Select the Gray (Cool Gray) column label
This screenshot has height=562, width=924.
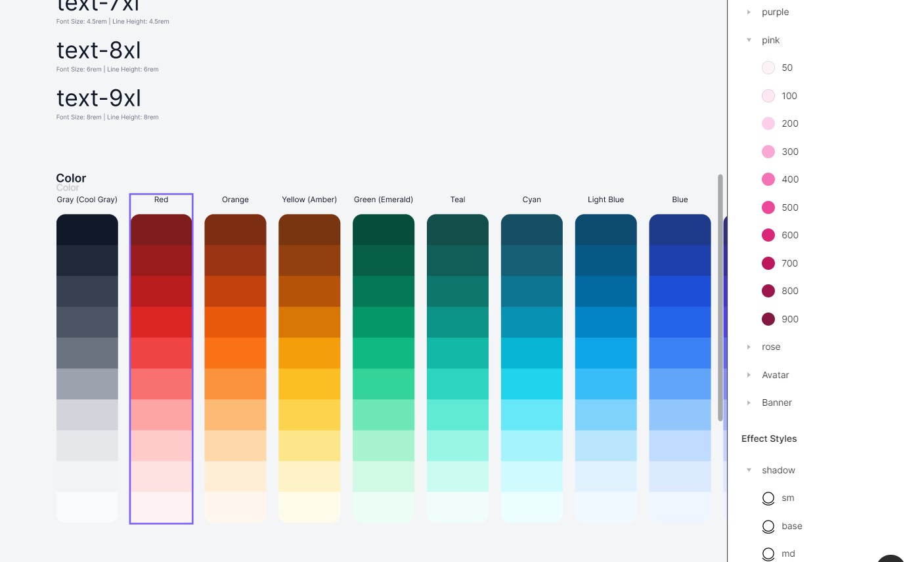coord(87,200)
